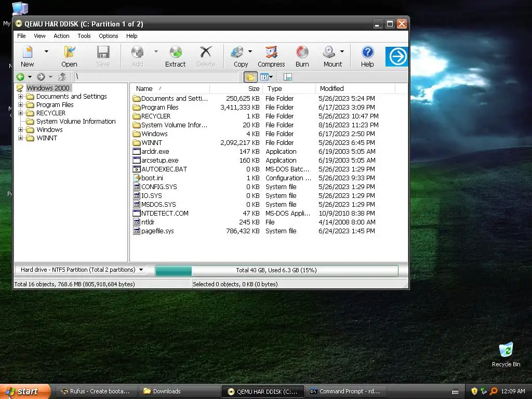Open the dropdown arrow next to Mount

coord(342,51)
